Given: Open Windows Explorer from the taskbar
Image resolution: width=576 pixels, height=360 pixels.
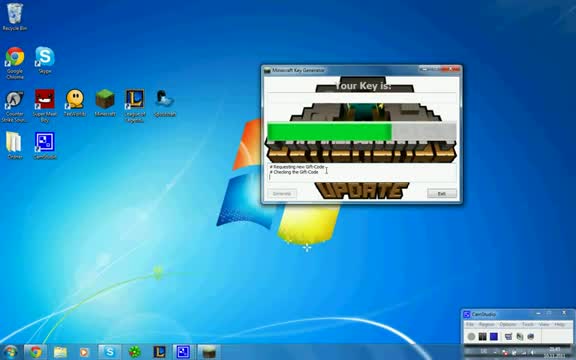Looking at the screenshot, I should click(60, 352).
